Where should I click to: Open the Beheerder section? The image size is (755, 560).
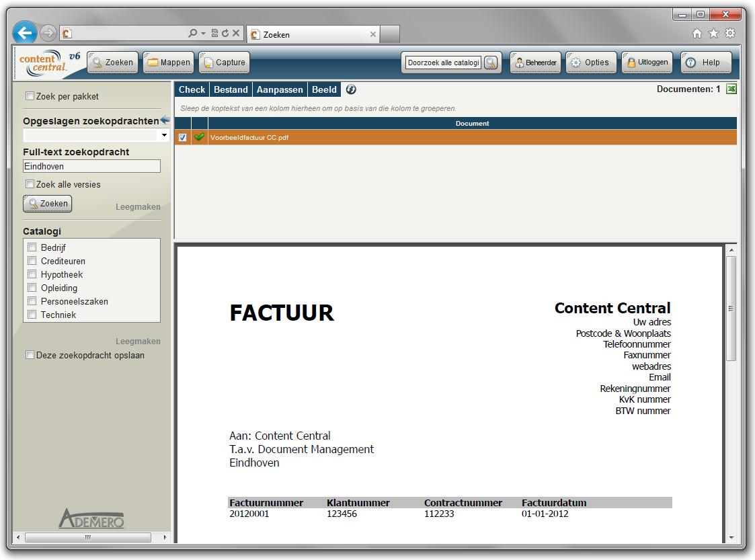[x=535, y=63]
